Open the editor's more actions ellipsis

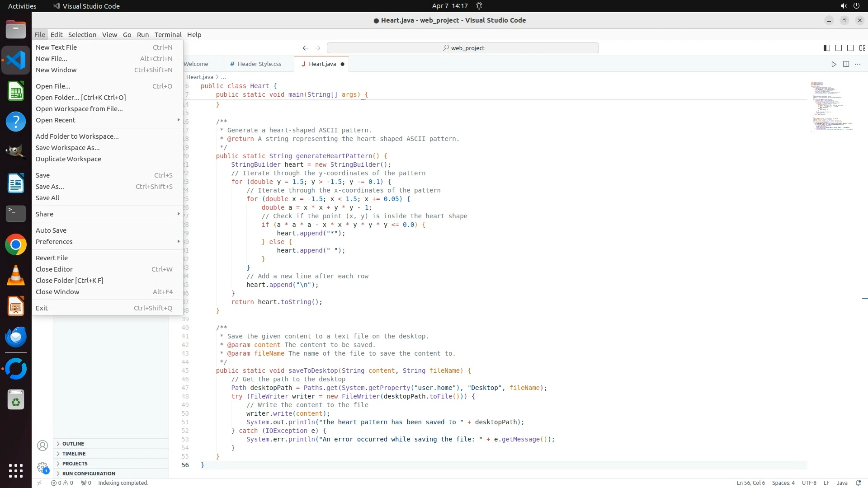[858, 64]
